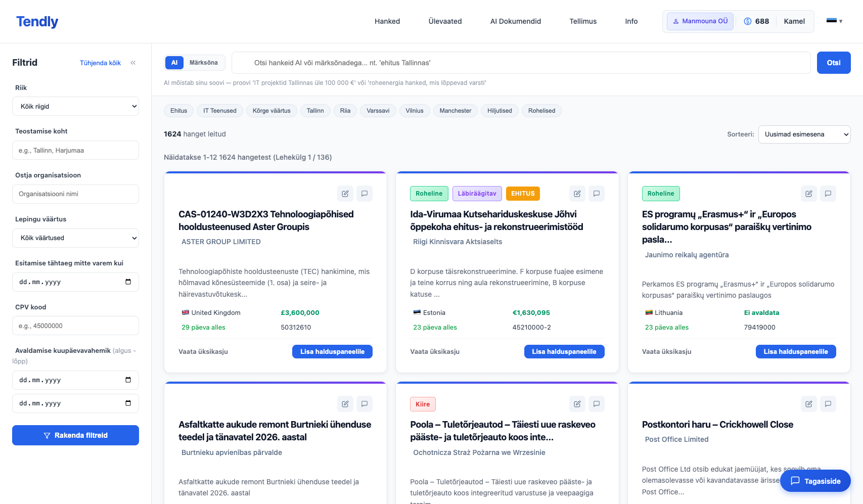863x504 pixels.
Task: Click into the CPV kood input field
Action: point(75,326)
